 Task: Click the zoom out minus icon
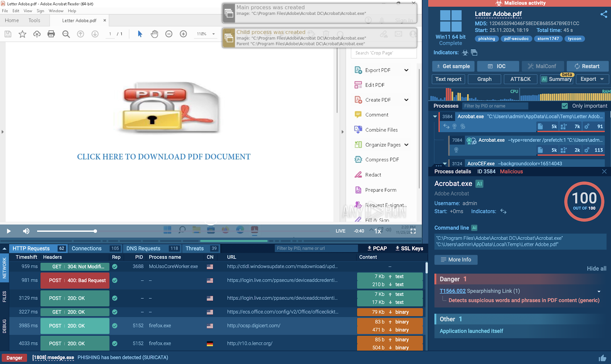click(169, 34)
